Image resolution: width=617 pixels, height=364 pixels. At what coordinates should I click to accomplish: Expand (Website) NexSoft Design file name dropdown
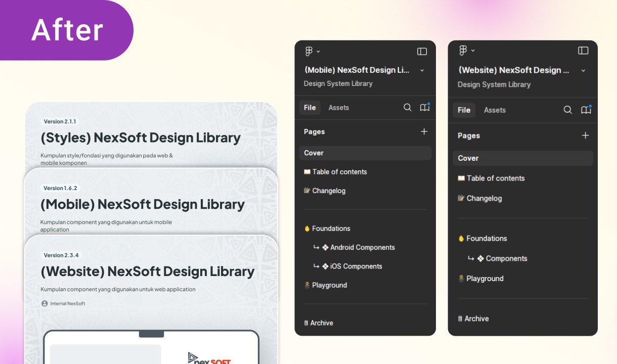[x=583, y=70]
